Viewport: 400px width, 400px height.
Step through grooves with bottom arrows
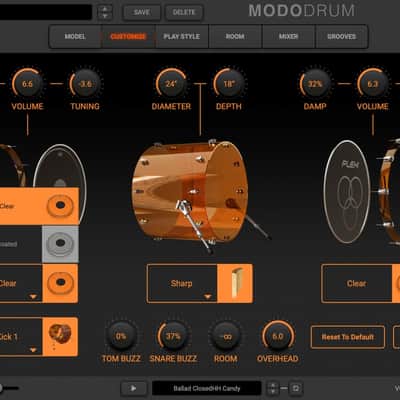(x=273, y=388)
